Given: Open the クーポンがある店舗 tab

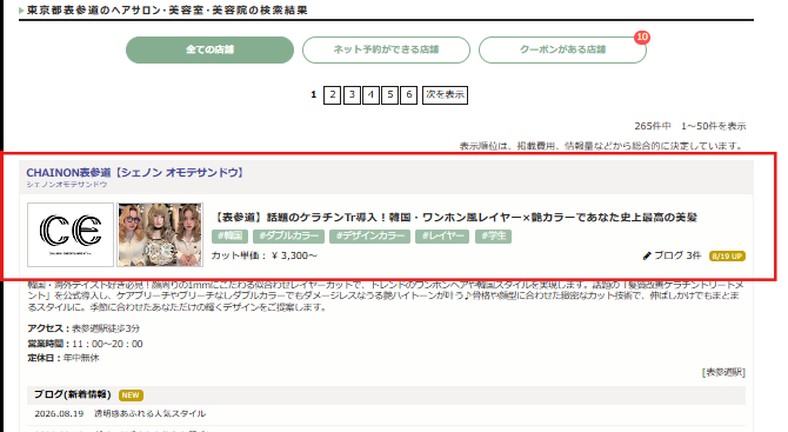Looking at the screenshot, I should coord(562,50).
